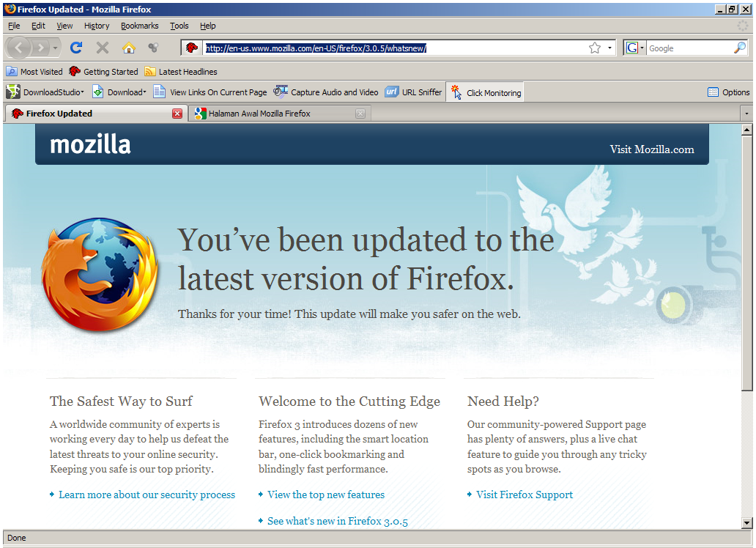Open the address bar history dropdown arrow

pos(609,48)
